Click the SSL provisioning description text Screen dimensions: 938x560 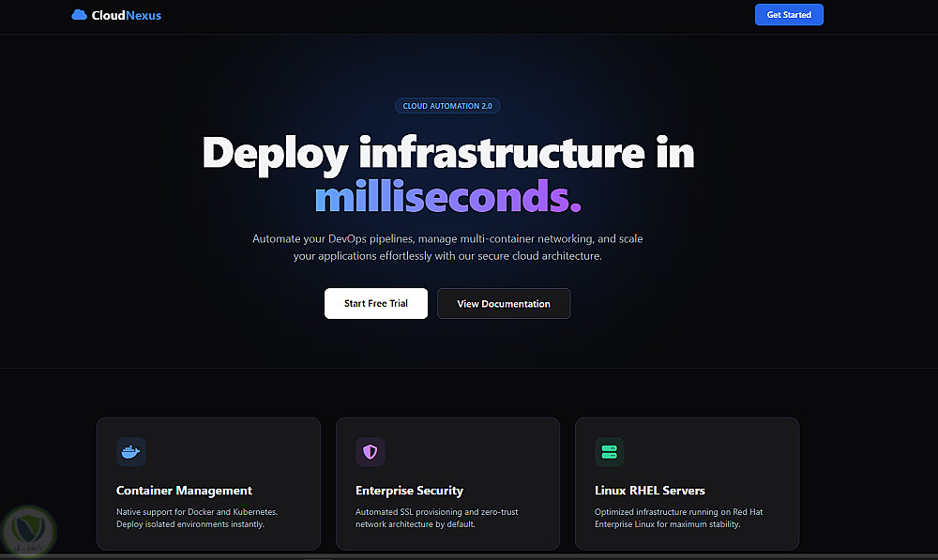437,518
